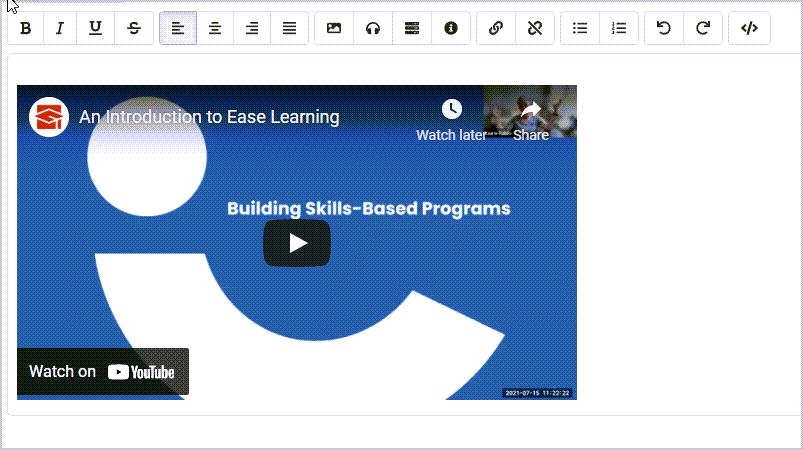Redo the last action
Screen dimensions: 803x450
coord(703,28)
